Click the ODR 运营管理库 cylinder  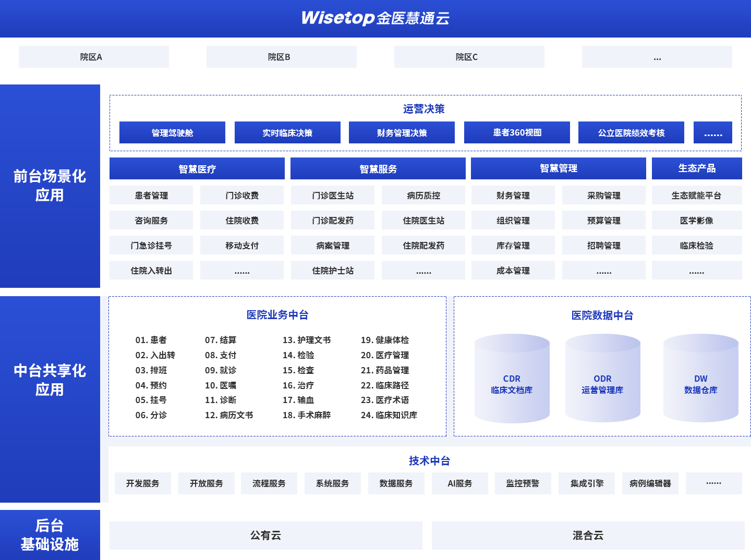click(x=603, y=379)
